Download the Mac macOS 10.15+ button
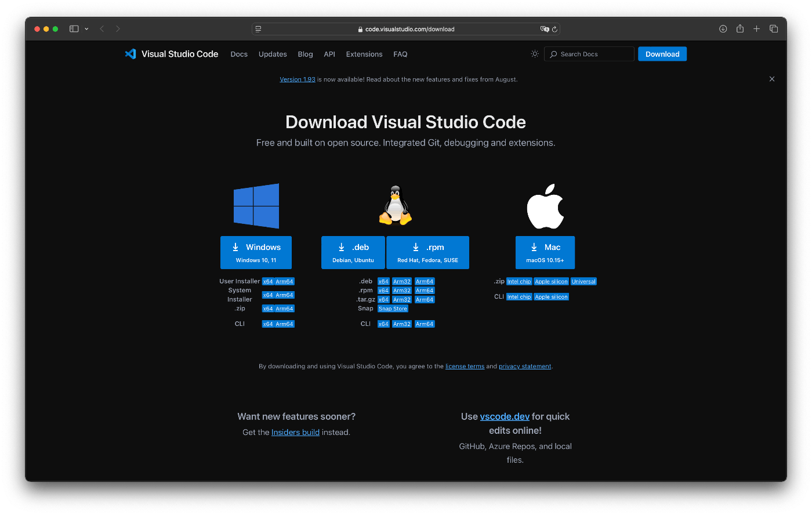812x515 pixels. tap(545, 252)
